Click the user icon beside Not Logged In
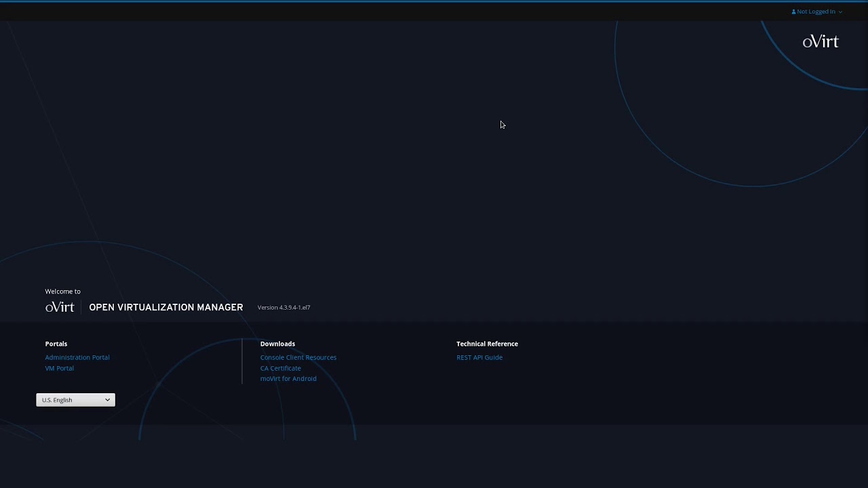This screenshot has height=488, width=868. [x=793, y=12]
